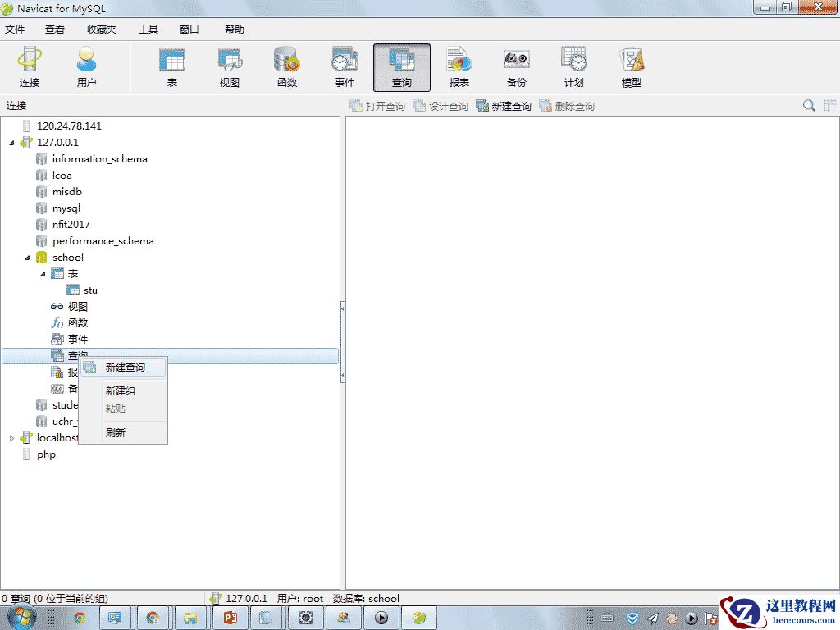Select the 模型 (Model) toolbar icon
Image resolution: width=840 pixels, height=630 pixels.
[x=631, y=67]
